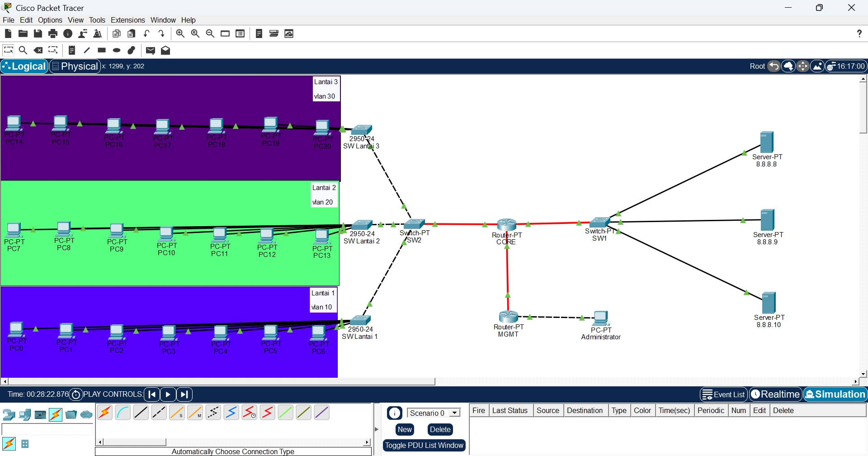
Task: Add a Simple PDU envelope
Action: coord(151,51)
